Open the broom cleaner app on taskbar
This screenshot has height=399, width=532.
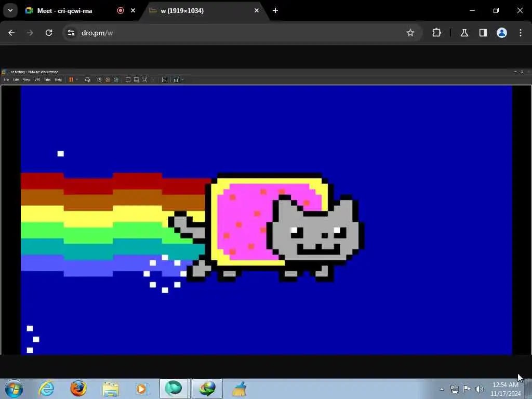pos(239,389)
